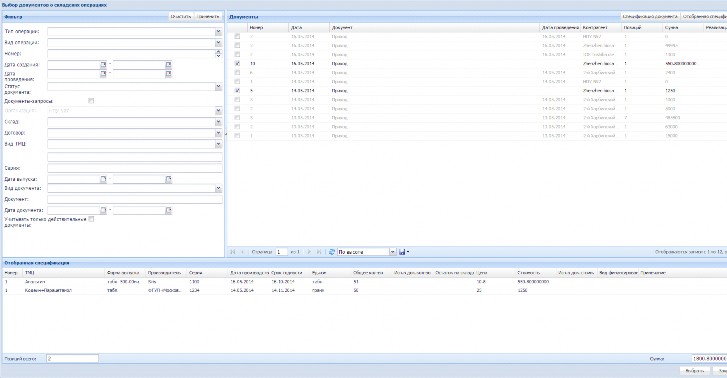Click the 'Очистить' filter button
This screenshot has height=378, width=727.
click(x=180, y=16)
